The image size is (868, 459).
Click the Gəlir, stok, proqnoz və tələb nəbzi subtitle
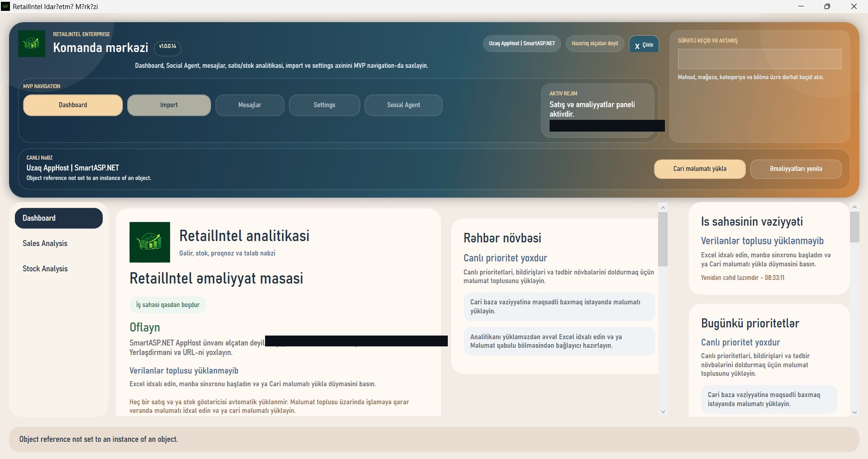(x=227, y=253)
